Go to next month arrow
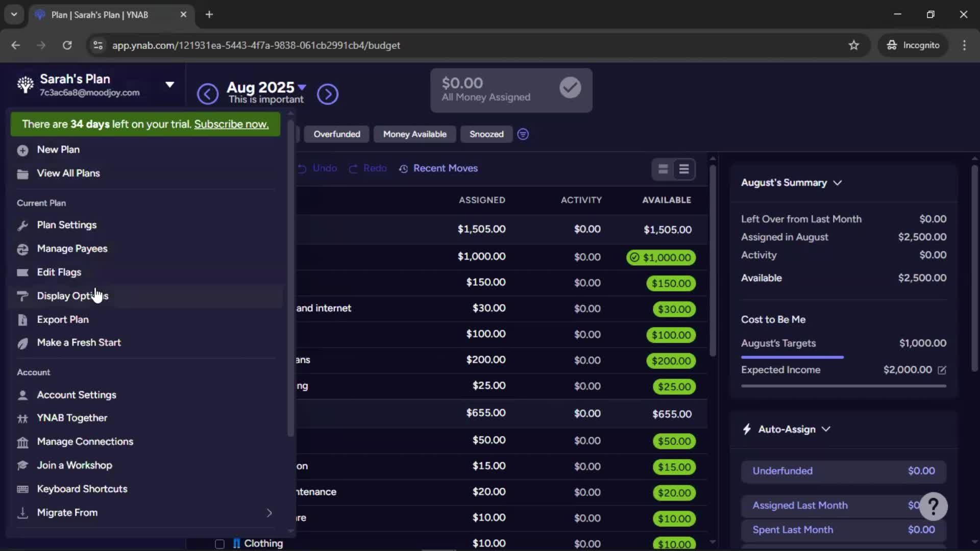This screenshot has width=980, height=551. coord(328,94)
